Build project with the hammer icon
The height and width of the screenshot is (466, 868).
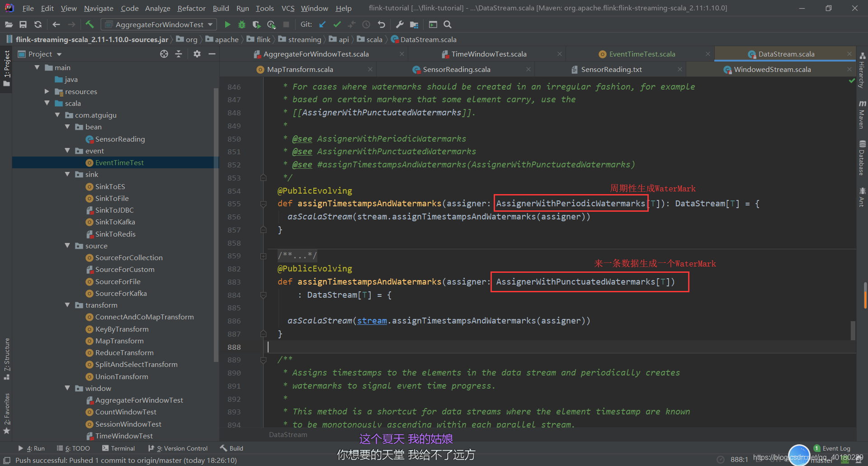point(90,24)
